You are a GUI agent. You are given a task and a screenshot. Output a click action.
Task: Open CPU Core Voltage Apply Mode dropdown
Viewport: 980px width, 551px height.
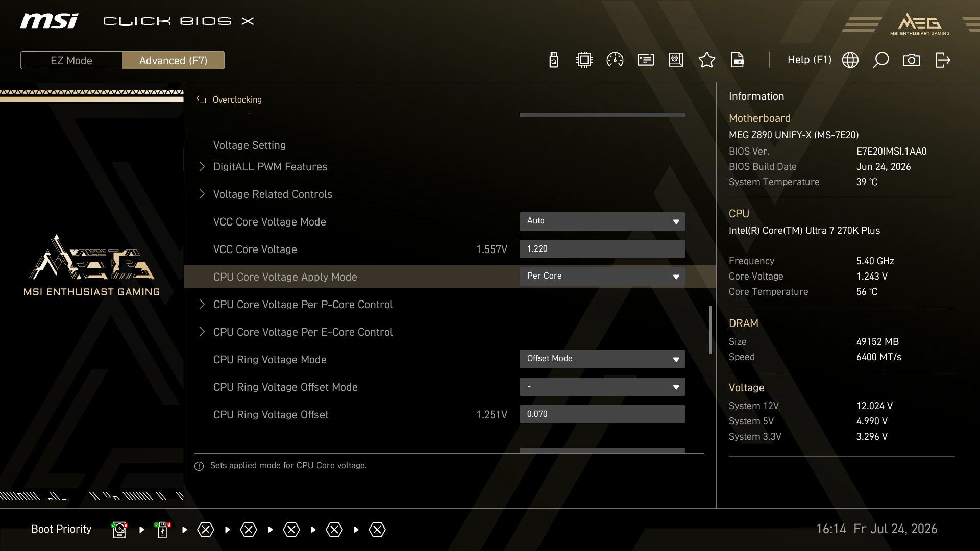(x=602, y=277)
